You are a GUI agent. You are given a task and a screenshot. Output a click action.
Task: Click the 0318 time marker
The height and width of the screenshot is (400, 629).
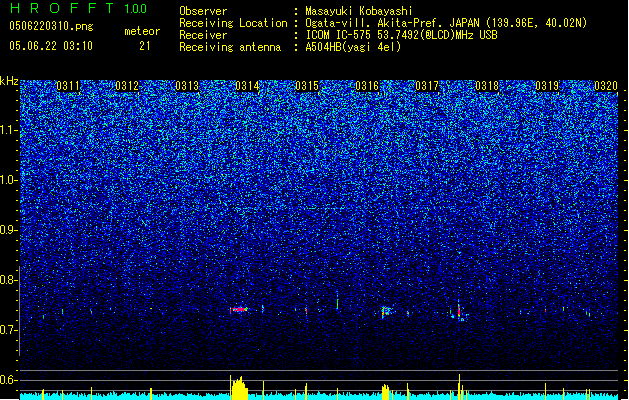point(487,86)
